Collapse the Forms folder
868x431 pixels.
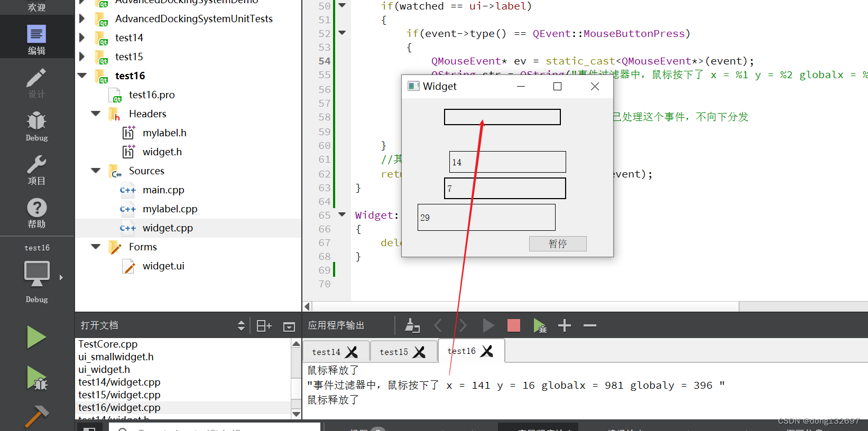click(x=96, y=247)
